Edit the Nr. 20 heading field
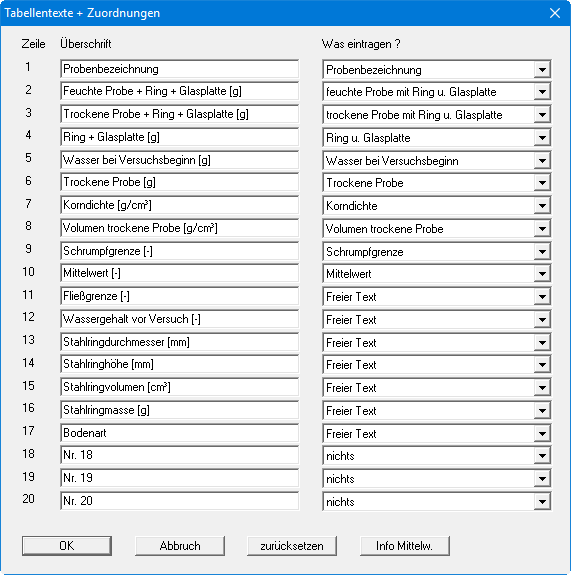Viewport: 571px width, 575px height. [x=179, y=501]
